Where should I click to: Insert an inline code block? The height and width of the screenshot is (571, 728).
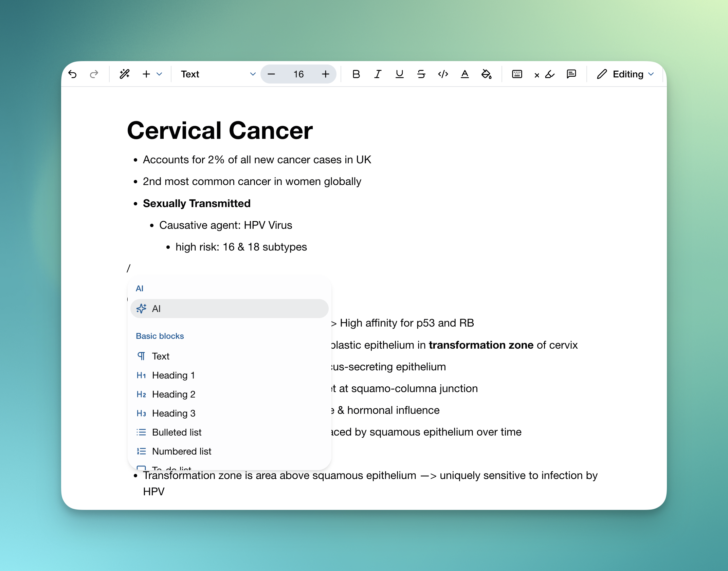tap(442, 74)
